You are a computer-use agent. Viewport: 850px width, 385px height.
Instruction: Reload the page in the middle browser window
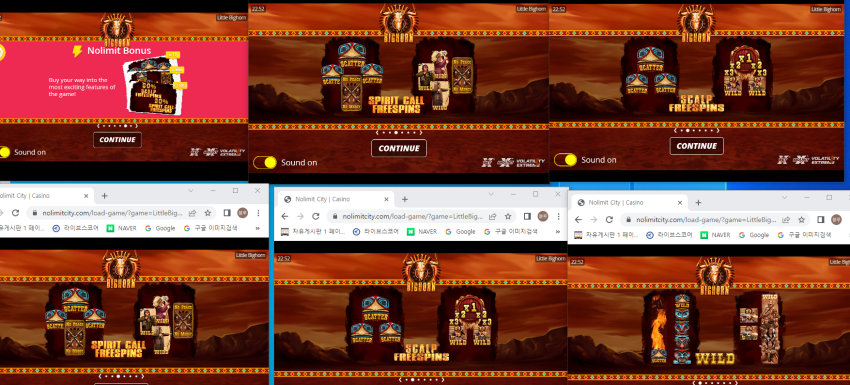[x=315, y=216]
